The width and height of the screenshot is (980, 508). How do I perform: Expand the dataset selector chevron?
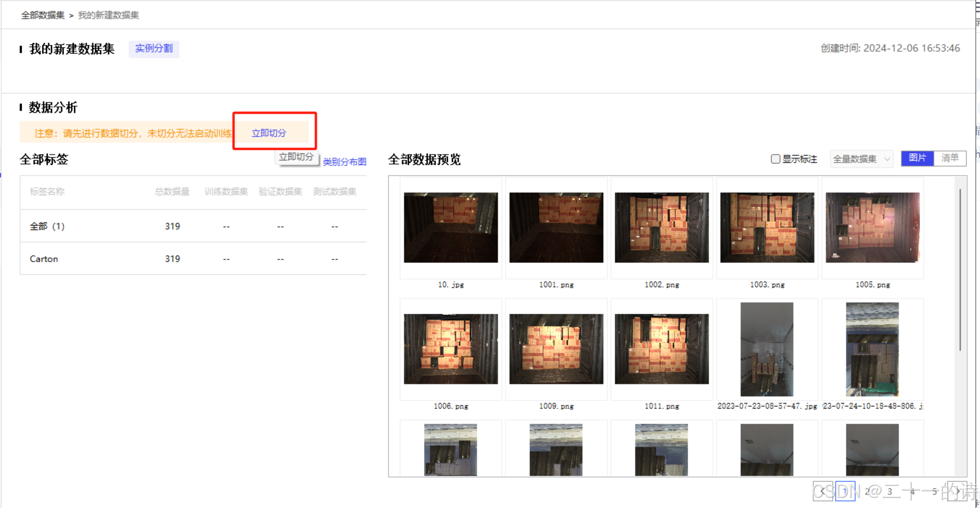(888, 159)
